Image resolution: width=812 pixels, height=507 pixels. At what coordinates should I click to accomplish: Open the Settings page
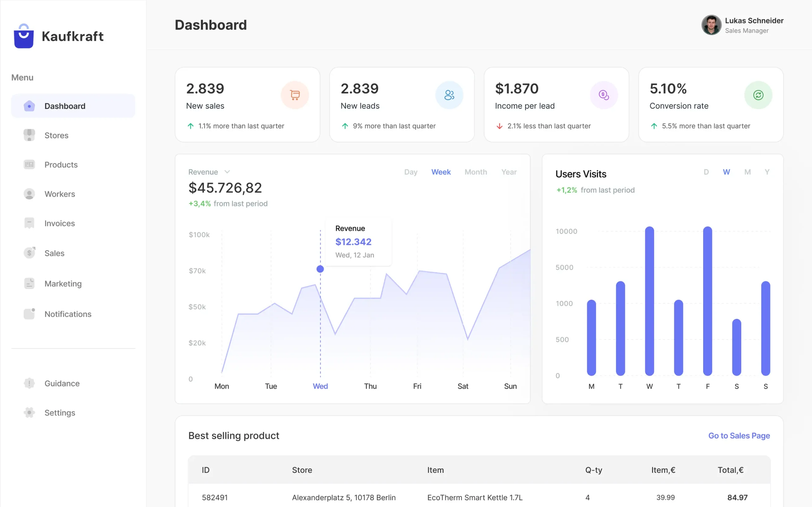[x=59, y=413]
